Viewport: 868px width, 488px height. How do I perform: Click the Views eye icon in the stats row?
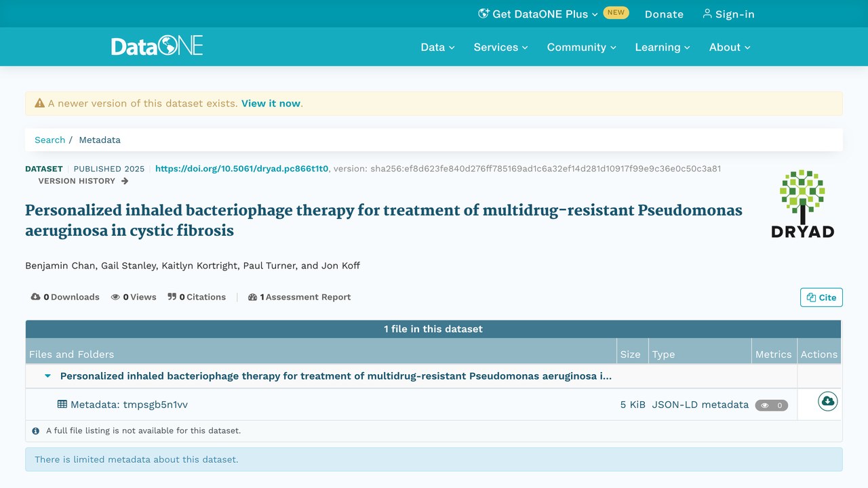(116, 297)
